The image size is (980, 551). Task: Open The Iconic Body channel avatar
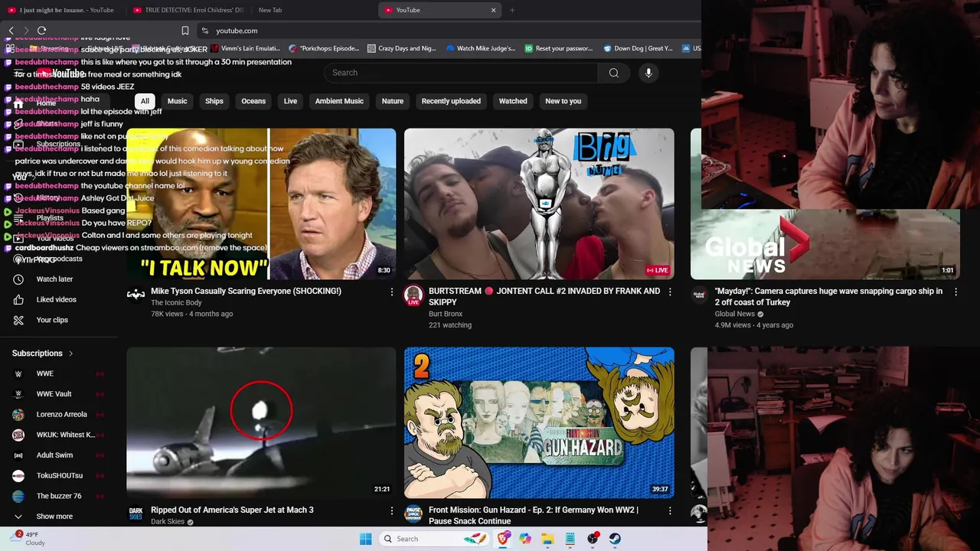(136, 295)
